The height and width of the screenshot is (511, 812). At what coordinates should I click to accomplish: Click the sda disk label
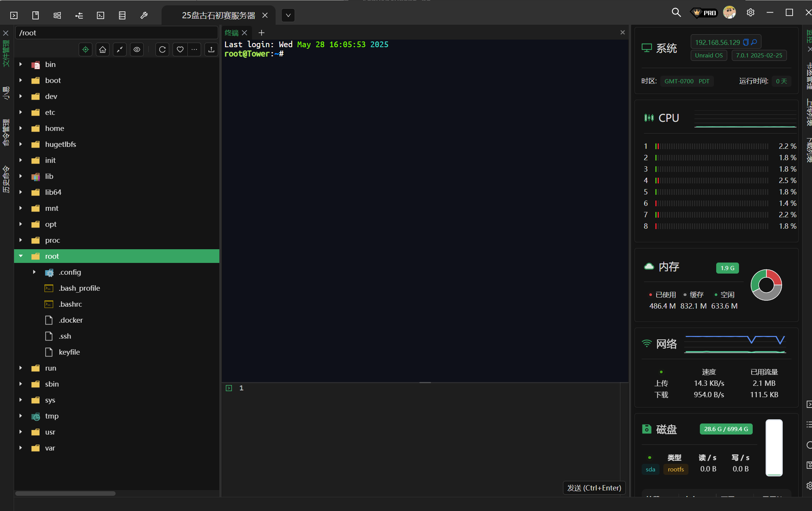click(x=650, y=469)
